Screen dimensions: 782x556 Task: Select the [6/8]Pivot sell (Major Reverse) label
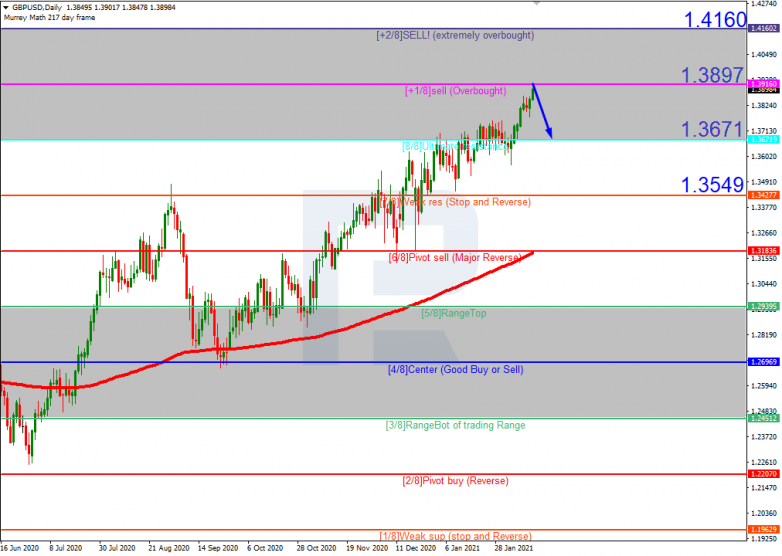(x=455, y=258)
